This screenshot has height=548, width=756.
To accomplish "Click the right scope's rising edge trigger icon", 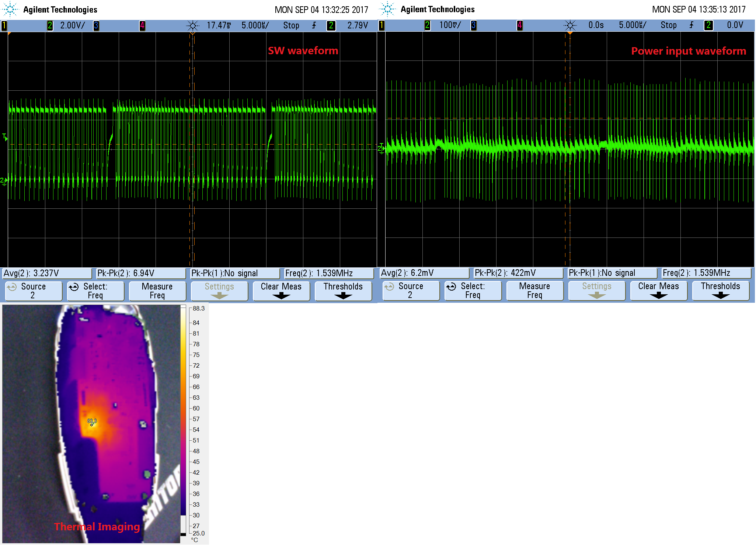I will click(x=691, y=25).
